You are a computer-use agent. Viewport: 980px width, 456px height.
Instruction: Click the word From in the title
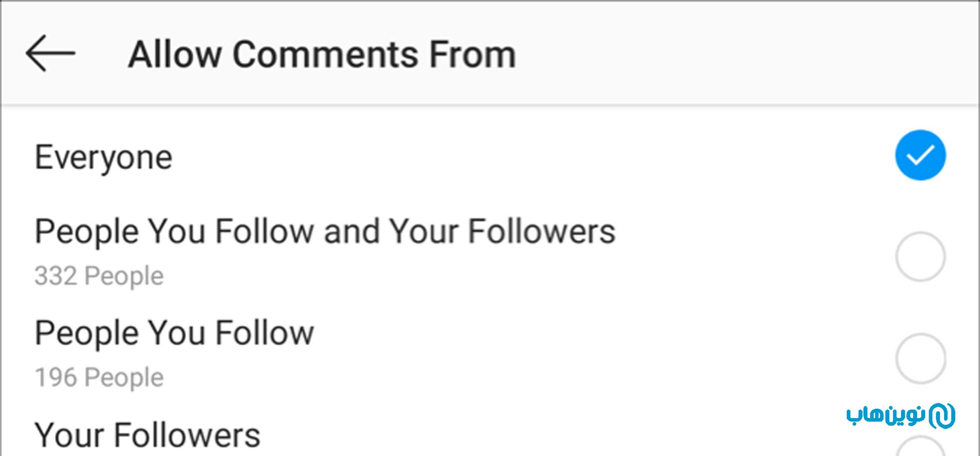tap(472, 55)
